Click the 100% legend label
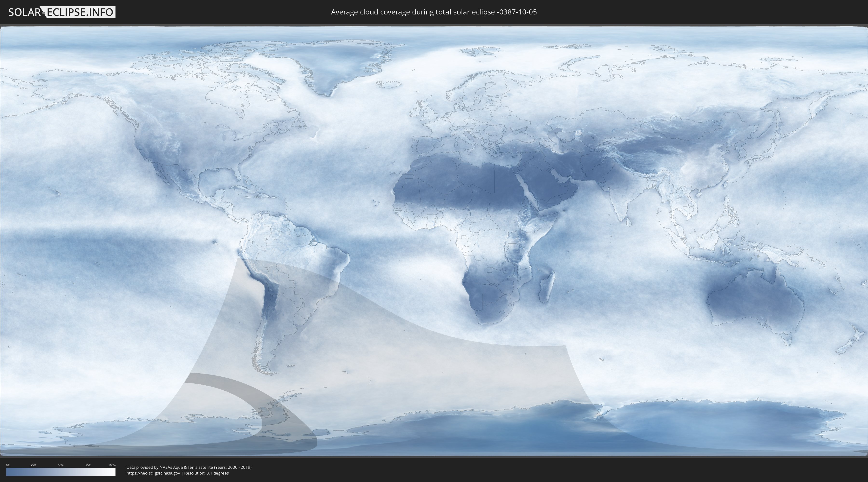The image size is (868, 482). coord(112,465)
